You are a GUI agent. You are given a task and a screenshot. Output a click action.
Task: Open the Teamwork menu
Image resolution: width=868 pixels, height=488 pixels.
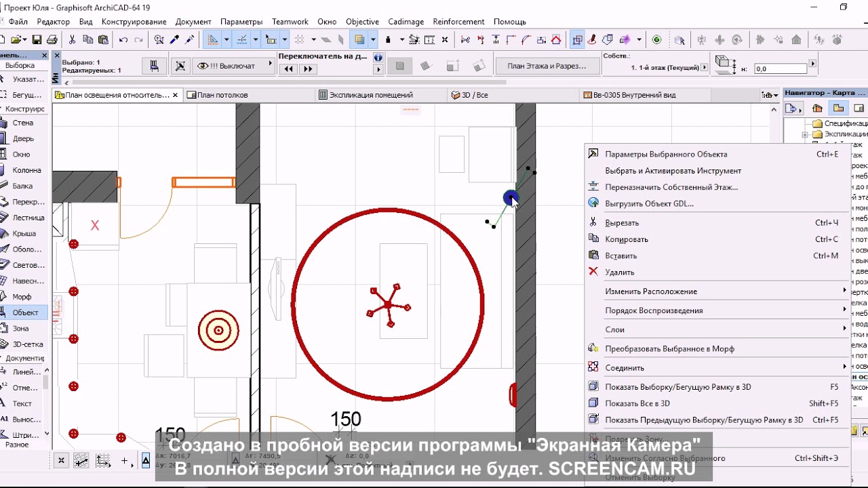290,22
